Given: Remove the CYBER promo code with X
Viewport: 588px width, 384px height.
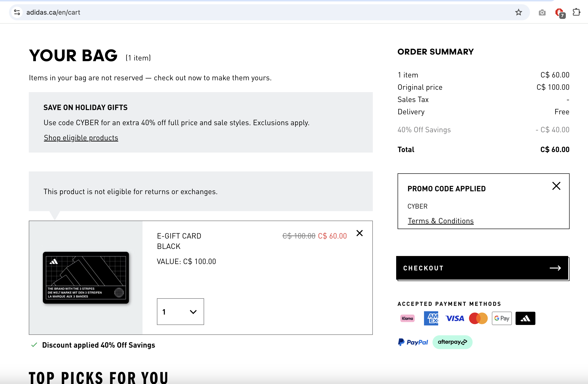Looking at the screenshot, I should [x=556, y=186].
